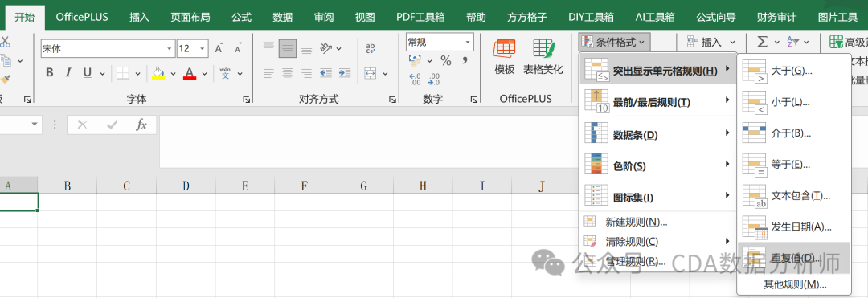Image resolution: width=868 pixels, height=298 pixels.
Task: Open the 页面布局 tab
Action: pos(190,17)
